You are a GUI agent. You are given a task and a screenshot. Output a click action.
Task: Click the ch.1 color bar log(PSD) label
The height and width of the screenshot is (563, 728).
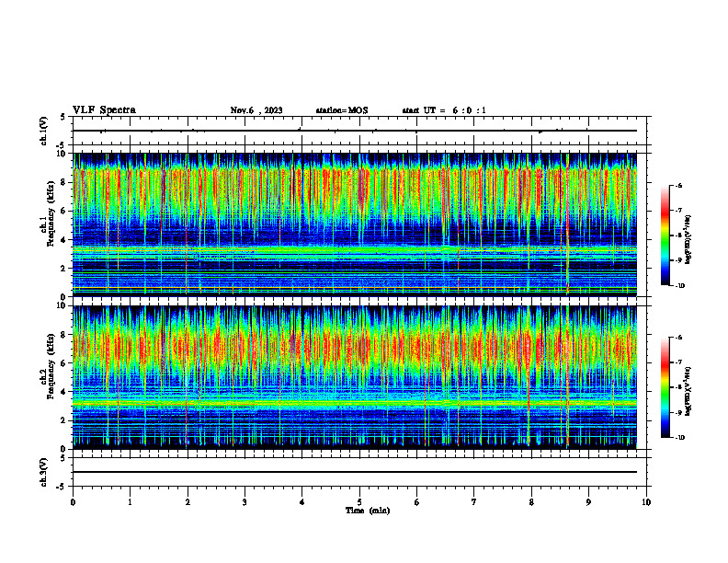click(688, 240)
